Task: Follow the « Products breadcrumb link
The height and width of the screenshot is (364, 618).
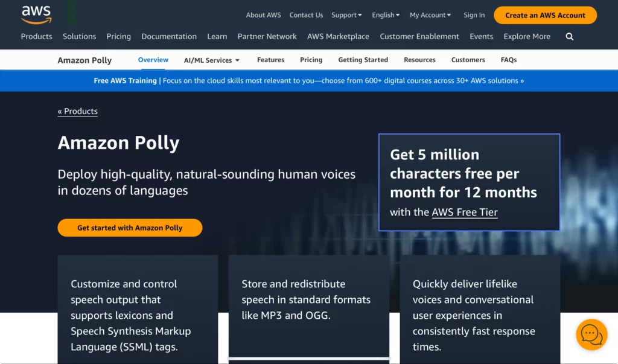Action: (78, 111)
